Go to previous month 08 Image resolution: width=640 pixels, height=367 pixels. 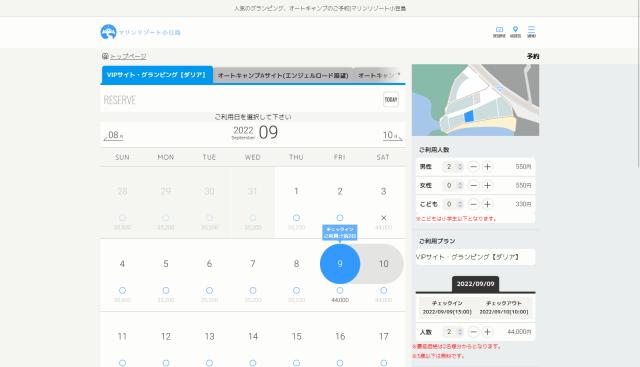coord(113,136)
